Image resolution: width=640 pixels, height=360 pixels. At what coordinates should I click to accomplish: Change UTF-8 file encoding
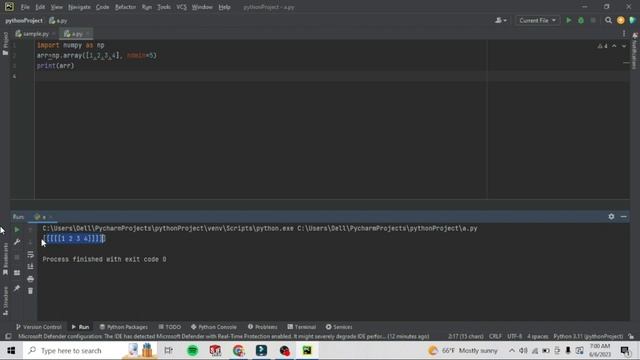(x=514, y=336)
